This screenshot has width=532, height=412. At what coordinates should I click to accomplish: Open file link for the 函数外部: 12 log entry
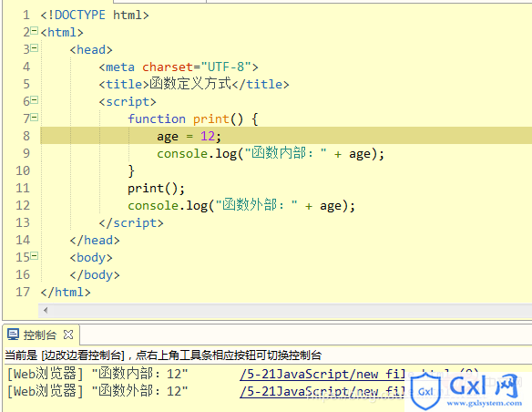point(322,391)
